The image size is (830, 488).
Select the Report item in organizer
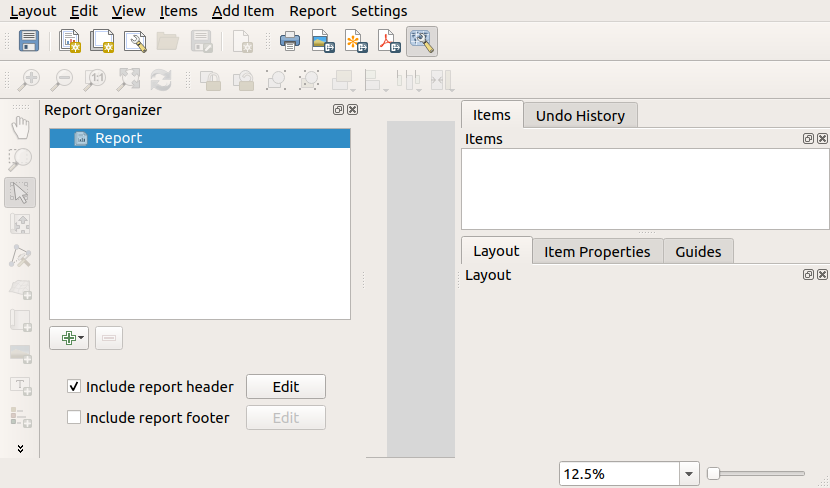click(x=118, y=139)
